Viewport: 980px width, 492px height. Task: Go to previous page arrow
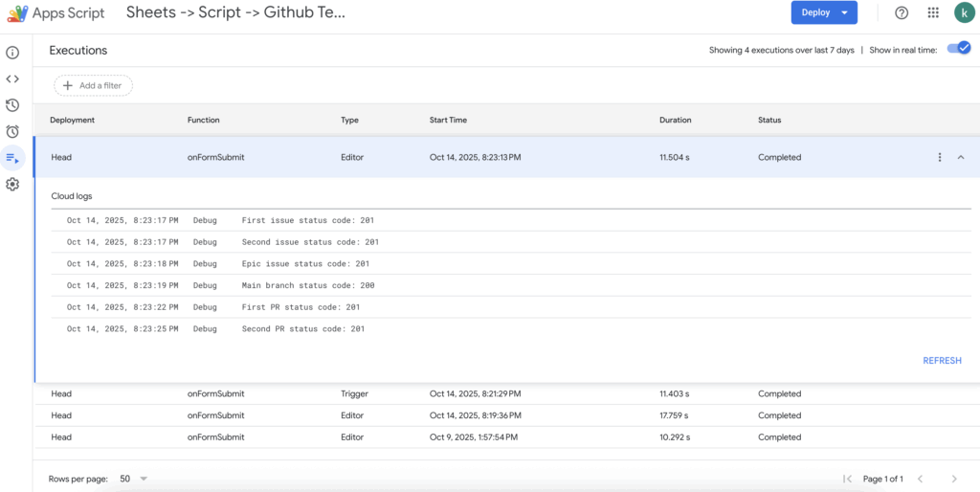pos(920,479)
